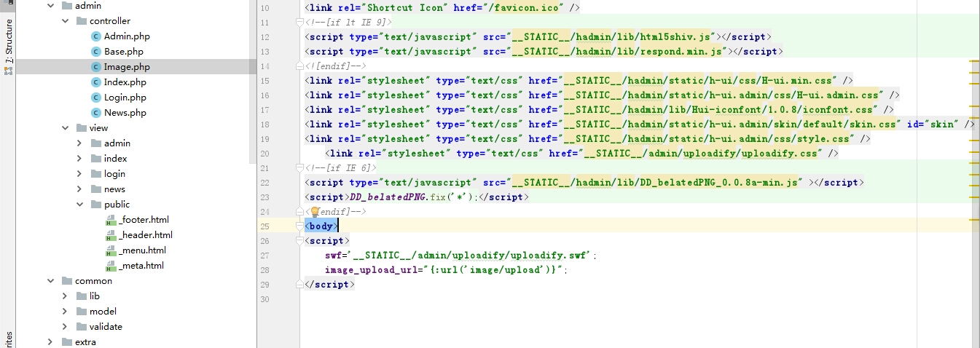
Task: Fold the IE 6 conditional comment at line 21
Action: tap(299, 168)
